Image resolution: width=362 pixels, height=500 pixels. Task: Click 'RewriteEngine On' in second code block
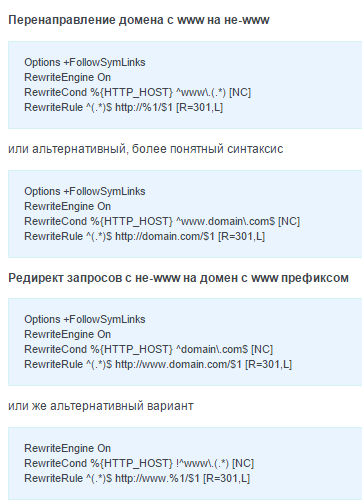[67, 206]
